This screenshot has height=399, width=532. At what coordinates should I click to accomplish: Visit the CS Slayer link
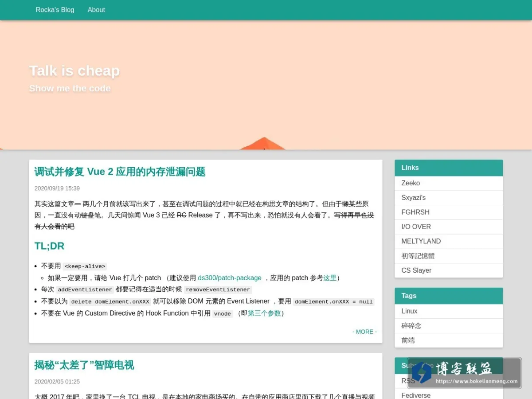449,270
